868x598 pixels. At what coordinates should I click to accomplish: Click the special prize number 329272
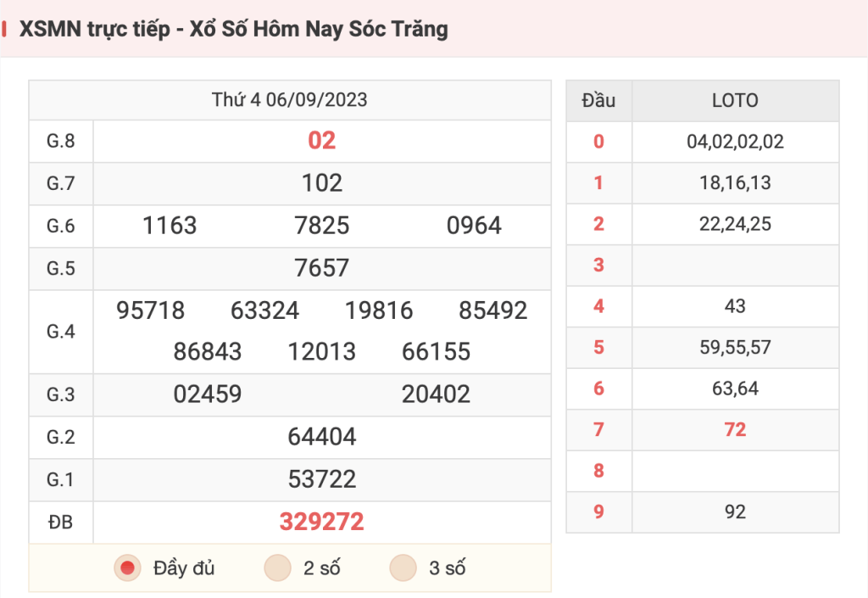321,522
